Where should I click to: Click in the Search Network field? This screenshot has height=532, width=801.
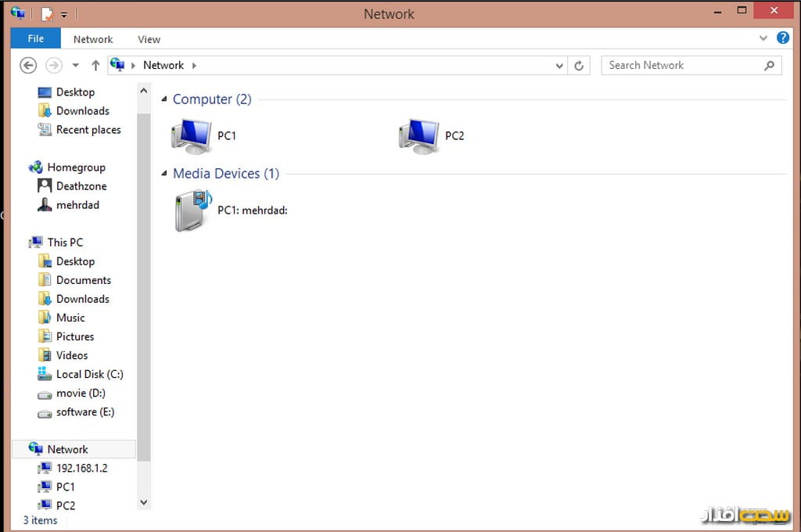pos(681,66)
